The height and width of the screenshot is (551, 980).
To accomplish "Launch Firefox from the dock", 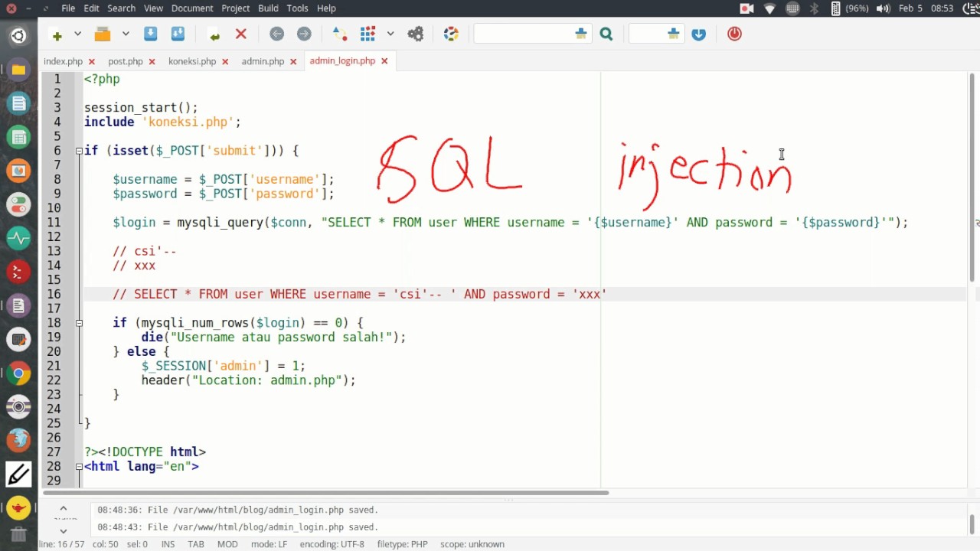I will [19, 441].
